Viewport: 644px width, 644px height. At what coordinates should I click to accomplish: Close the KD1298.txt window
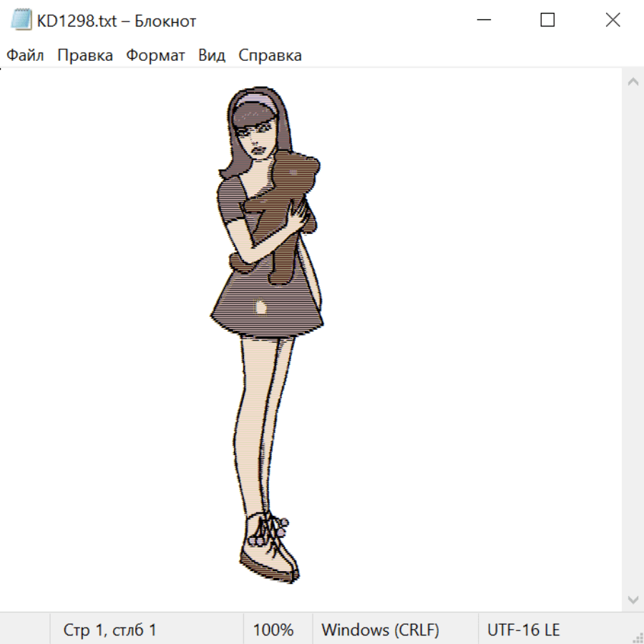(613, 21)
